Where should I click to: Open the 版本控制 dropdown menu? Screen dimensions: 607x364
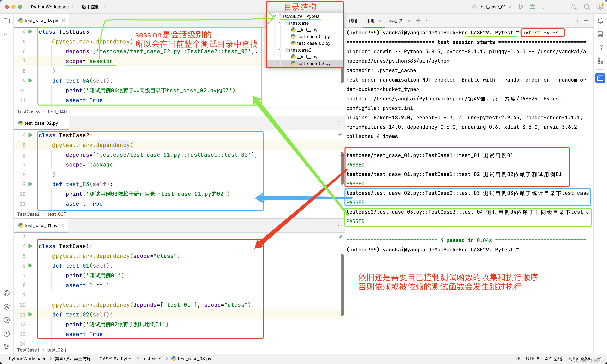coord(93,7)
